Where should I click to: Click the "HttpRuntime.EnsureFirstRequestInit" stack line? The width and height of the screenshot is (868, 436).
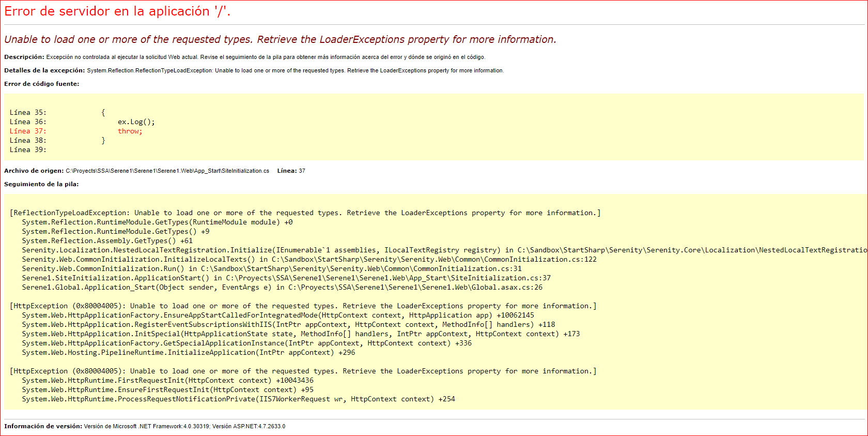[x=167, y=389]
